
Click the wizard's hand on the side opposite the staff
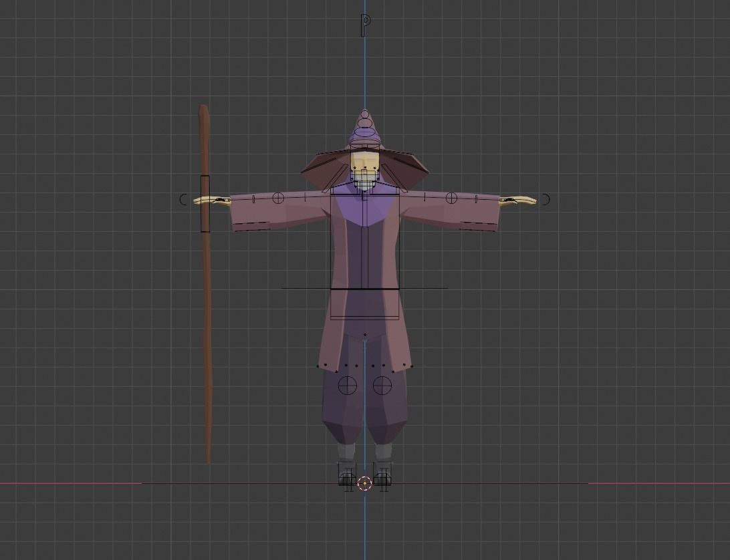pos(517,200)
